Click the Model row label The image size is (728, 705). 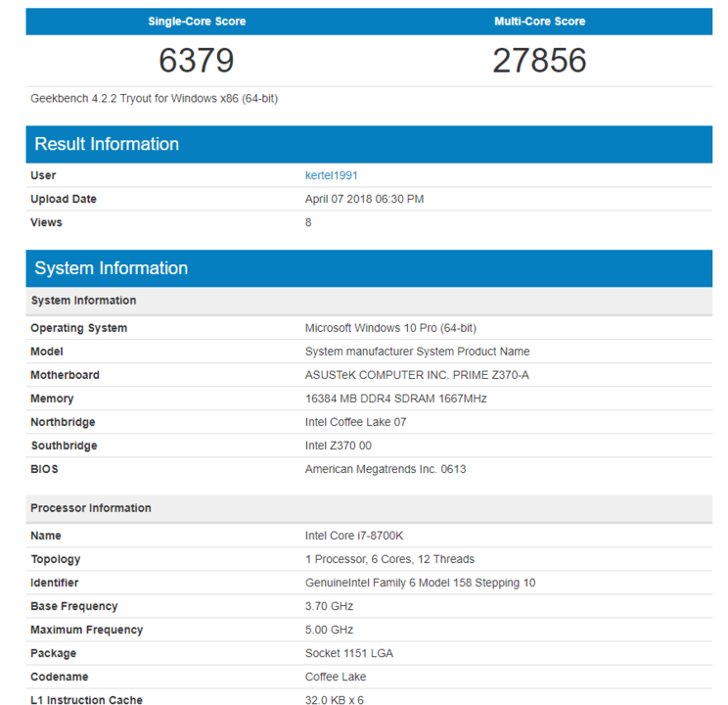tap(47, 352)
